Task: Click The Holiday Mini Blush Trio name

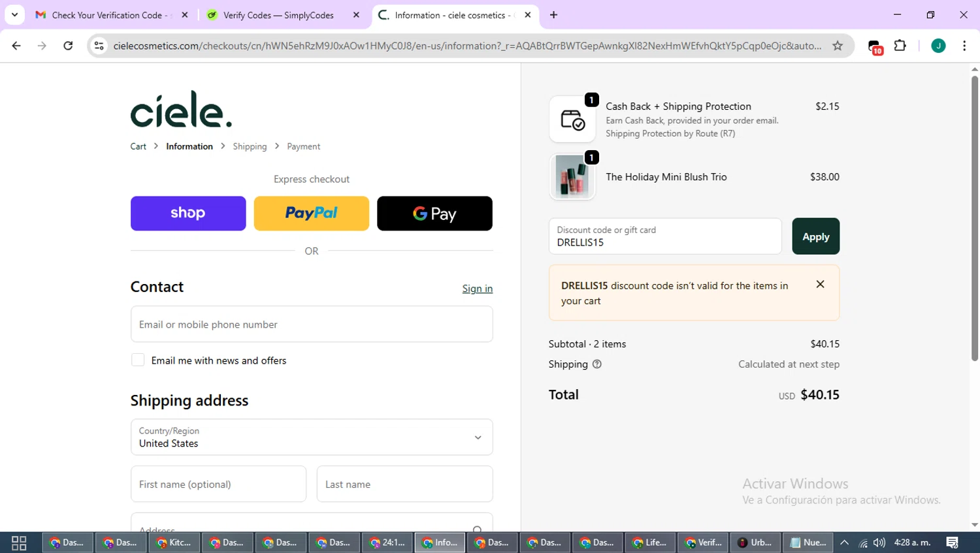Action: 666,177
